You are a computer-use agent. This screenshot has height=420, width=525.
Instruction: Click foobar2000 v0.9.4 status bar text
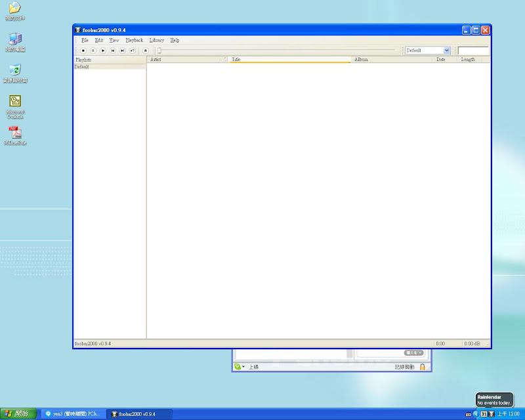click(x=93, y=344)
